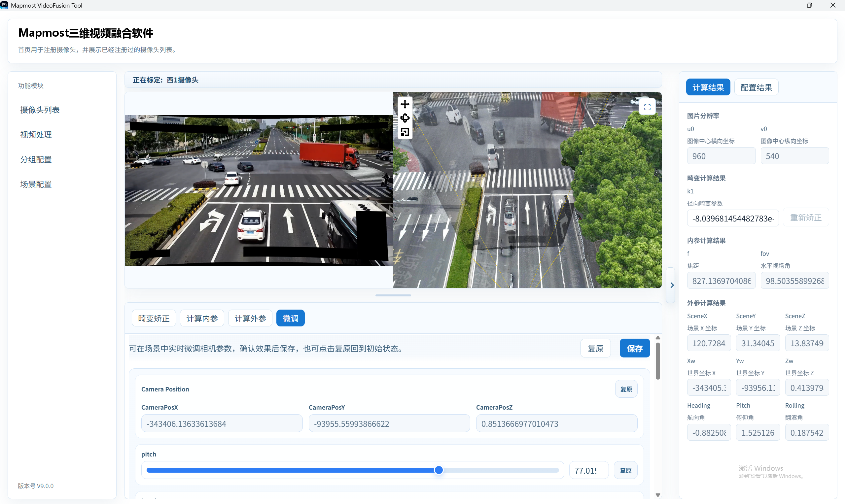Select the 微调 step tab
845x504 pixels.
click(x=291, y=318)
